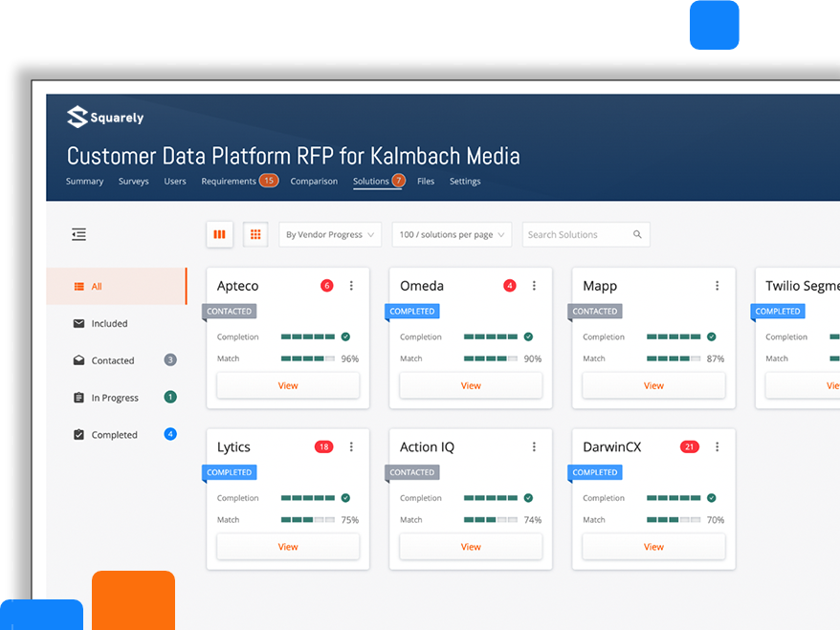
Task: Click Apteco completion check icon
Action: pos(345,337)
